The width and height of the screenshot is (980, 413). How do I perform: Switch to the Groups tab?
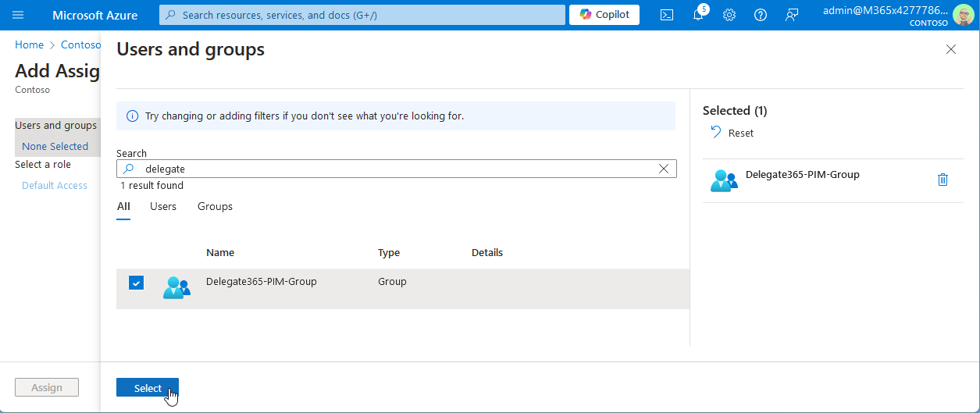point(215,206)
